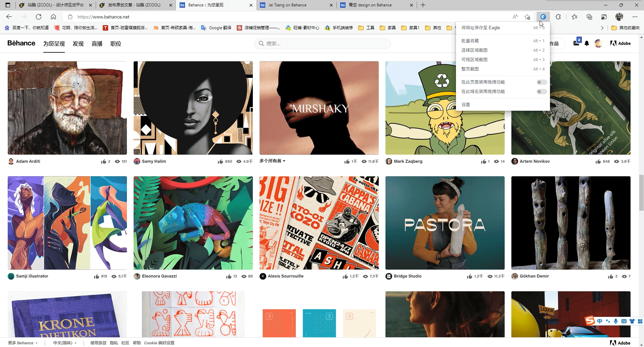Viewport: 644px width, 347px height.
Task: Open the IME soft keyboard icon
Action: 624,321
